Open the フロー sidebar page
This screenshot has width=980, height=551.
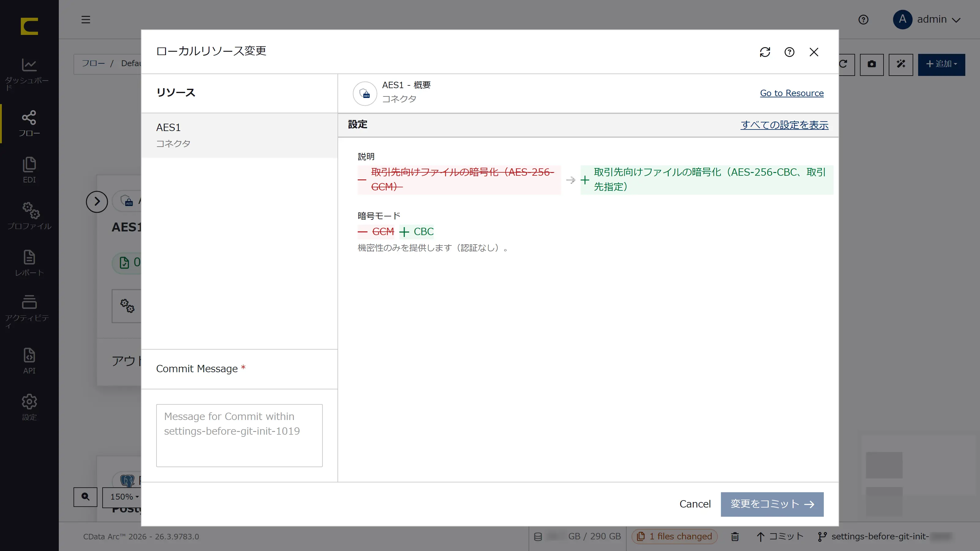point(29,124)
